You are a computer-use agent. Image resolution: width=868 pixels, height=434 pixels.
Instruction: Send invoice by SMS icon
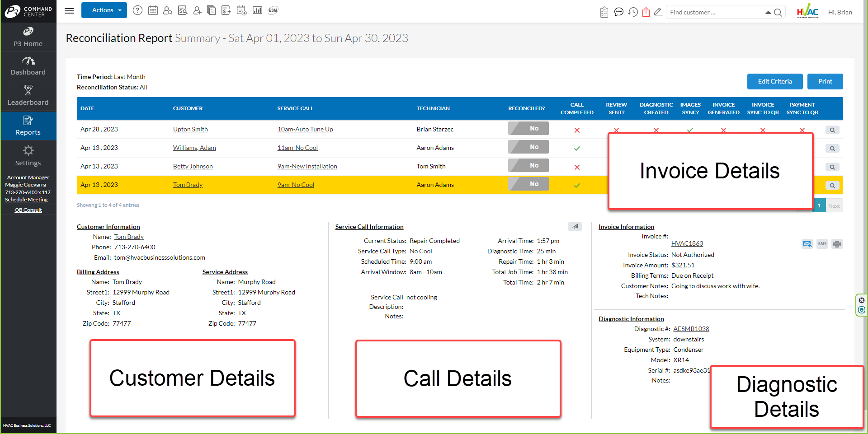[x=822, y=244]
